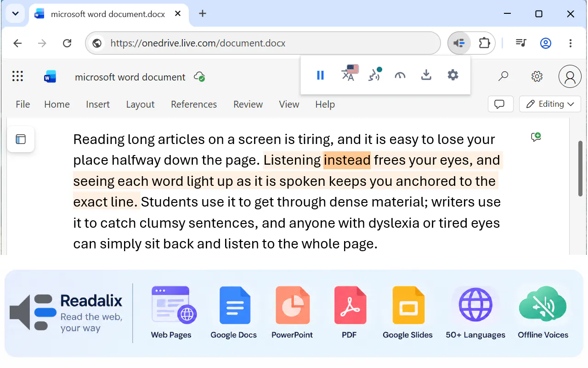
Task: Click the PDF icon in the banner
Action: pyautogui.click(x=350, y=305)
